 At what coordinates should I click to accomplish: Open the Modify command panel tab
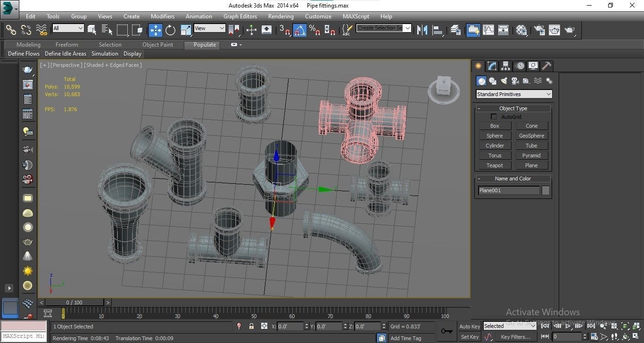[x=492, y=66]
